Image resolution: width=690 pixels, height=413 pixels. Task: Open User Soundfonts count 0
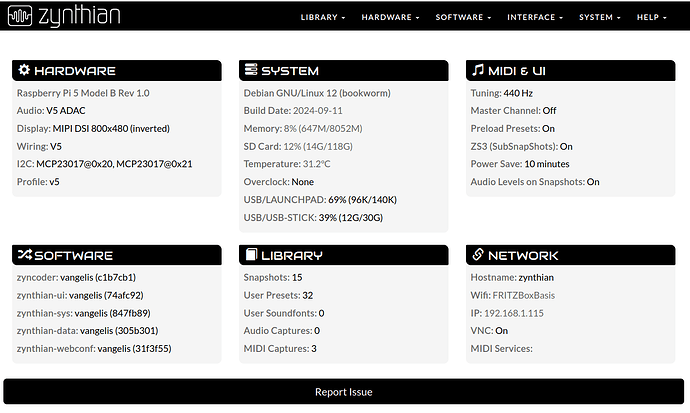[x=321, y=313]
